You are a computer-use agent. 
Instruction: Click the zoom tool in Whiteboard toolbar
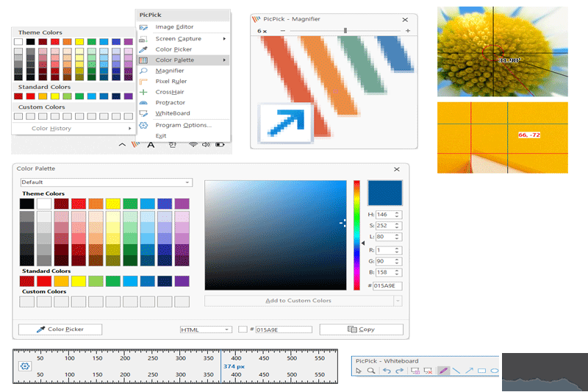(x=371, y=371)
